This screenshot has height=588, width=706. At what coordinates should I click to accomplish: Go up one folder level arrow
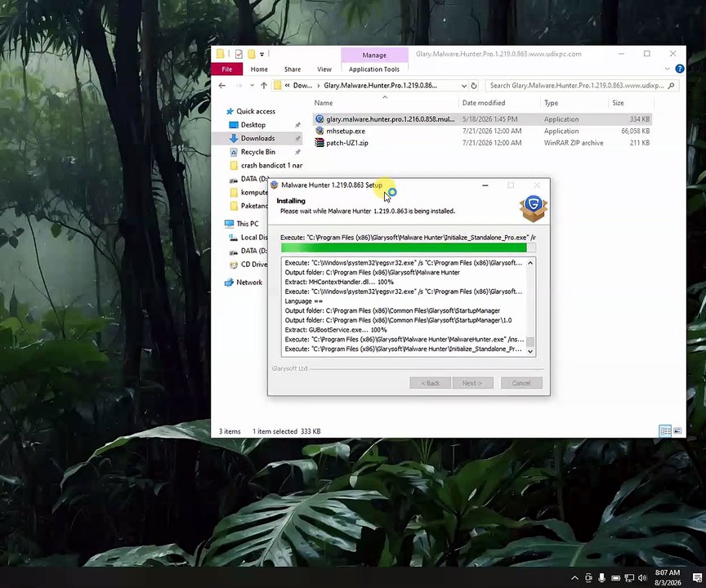[x=264, y=86]
